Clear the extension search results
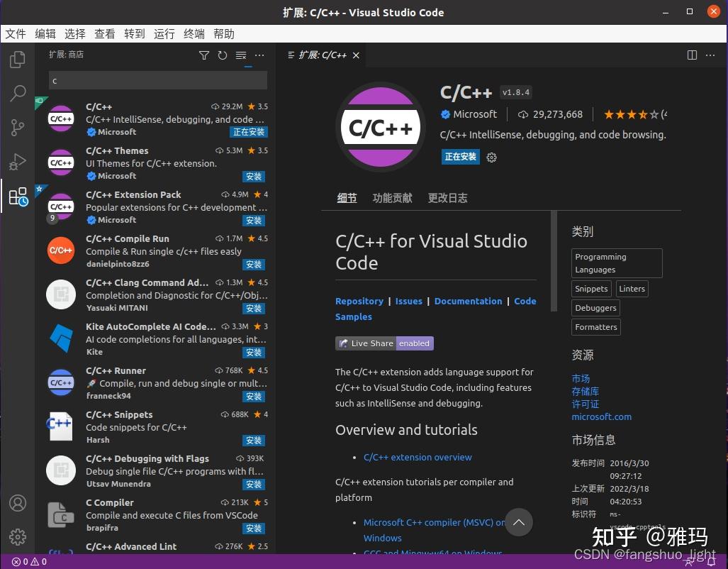 click(240, 55)
